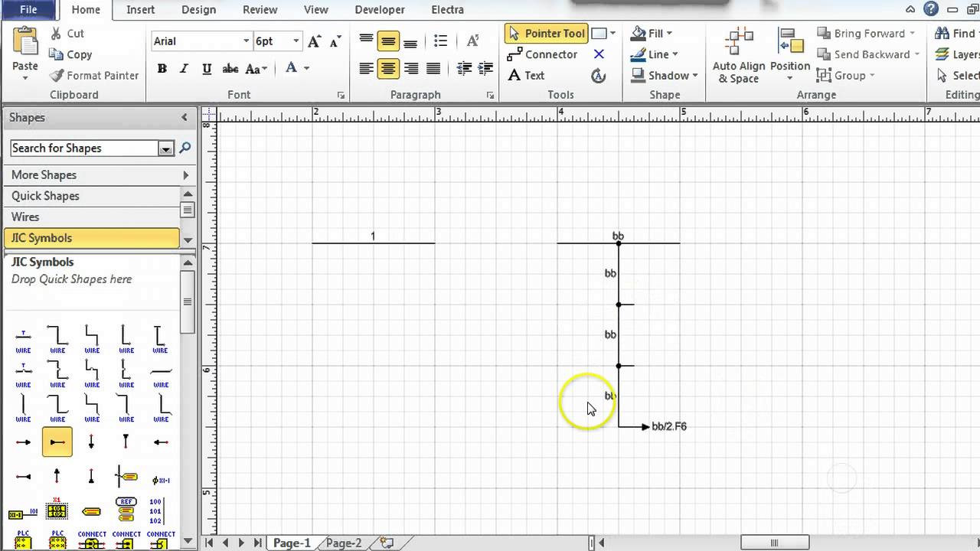Screen dimensions: 980x551
Task: Click the Decrease Indent icon
Action: click(x=464, y=69)
